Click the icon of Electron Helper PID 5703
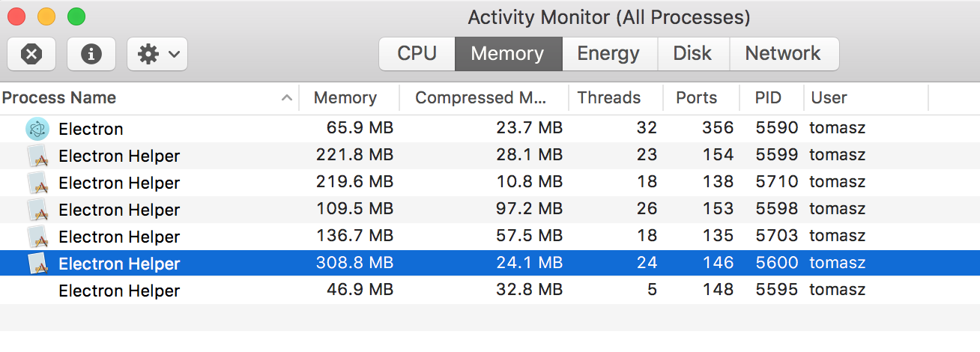 pyautogui.click(x=37, y=237)
